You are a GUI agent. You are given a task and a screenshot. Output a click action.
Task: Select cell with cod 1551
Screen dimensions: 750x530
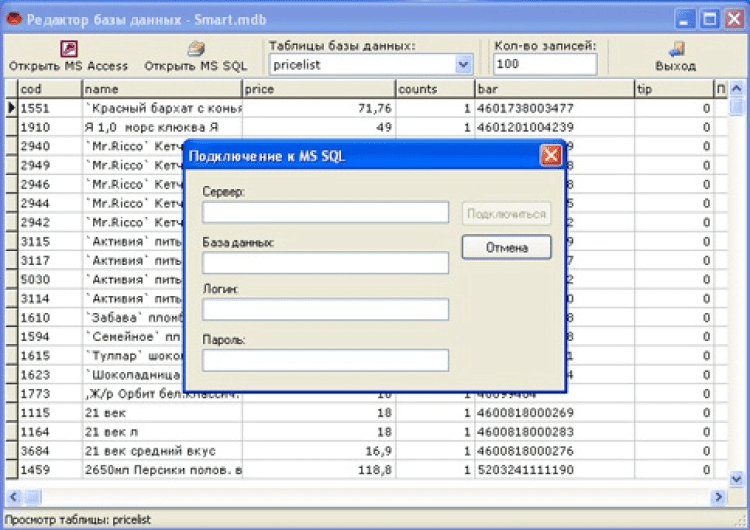(x=50, y=108)
